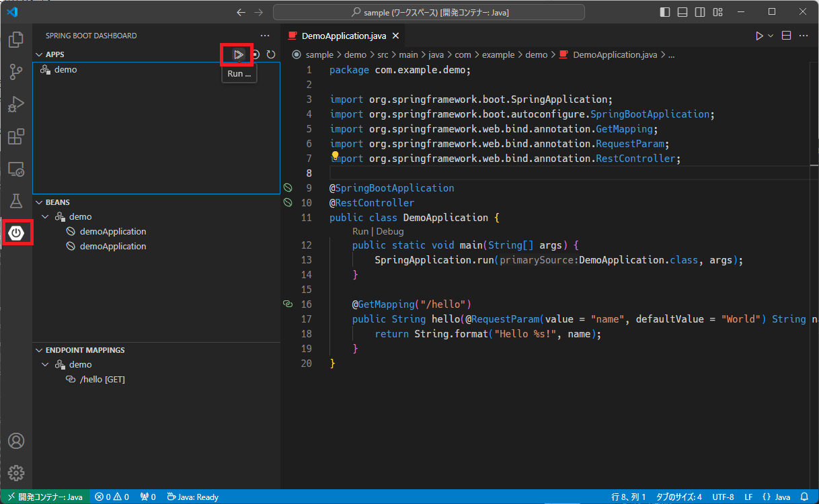Screen dimensions: 819x504
Task: Select the /hello [GET] endpoint
Action: coord(156,380)
